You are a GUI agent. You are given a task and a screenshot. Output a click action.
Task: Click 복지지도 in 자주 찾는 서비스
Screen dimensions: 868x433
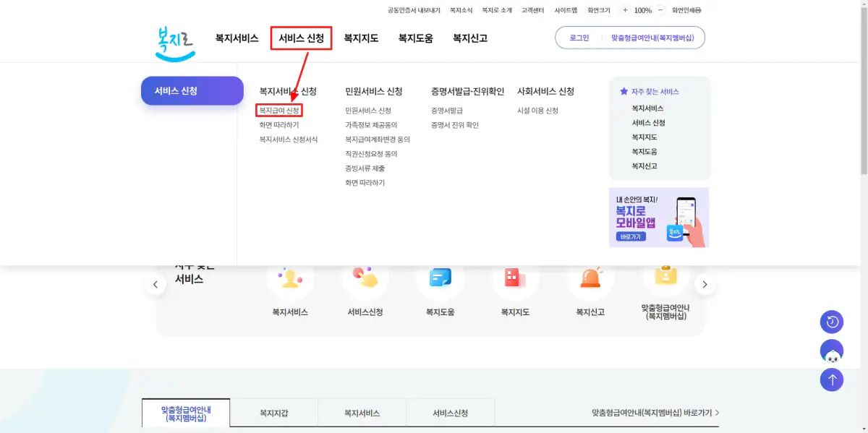click(644, 137)
